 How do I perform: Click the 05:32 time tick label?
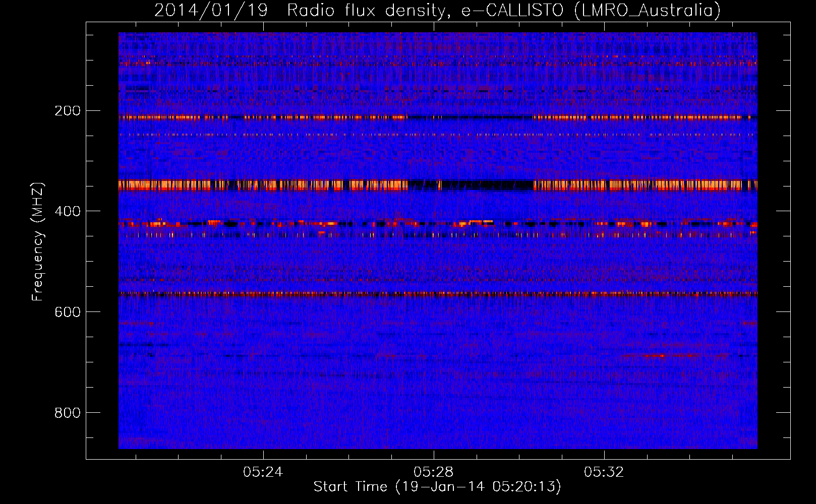[x=604, y=472]
